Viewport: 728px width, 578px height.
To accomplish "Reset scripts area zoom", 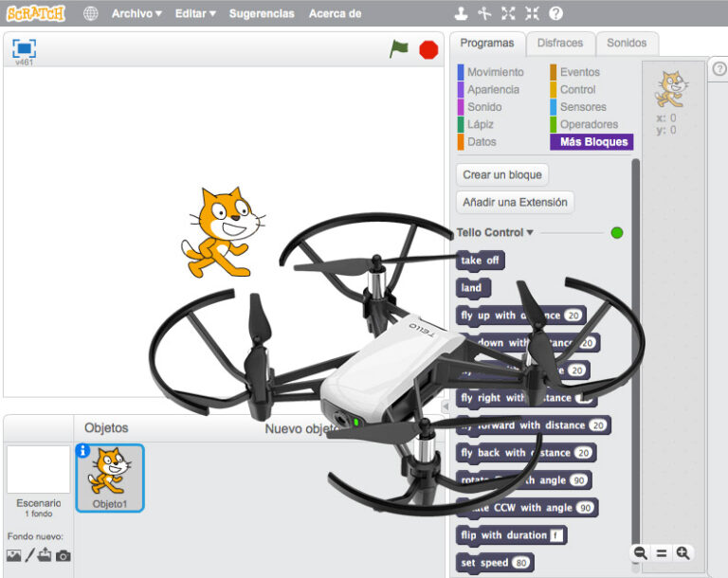I will [x=662, y=553].
